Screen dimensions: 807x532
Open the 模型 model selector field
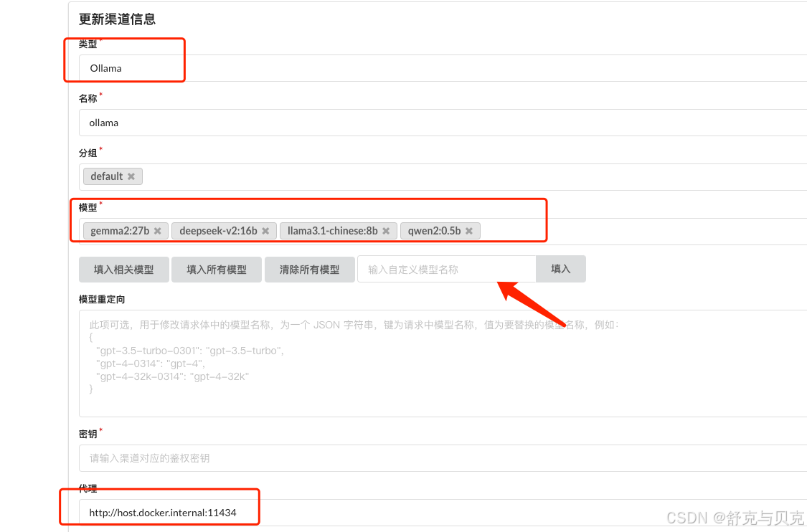tap(443, 232)
